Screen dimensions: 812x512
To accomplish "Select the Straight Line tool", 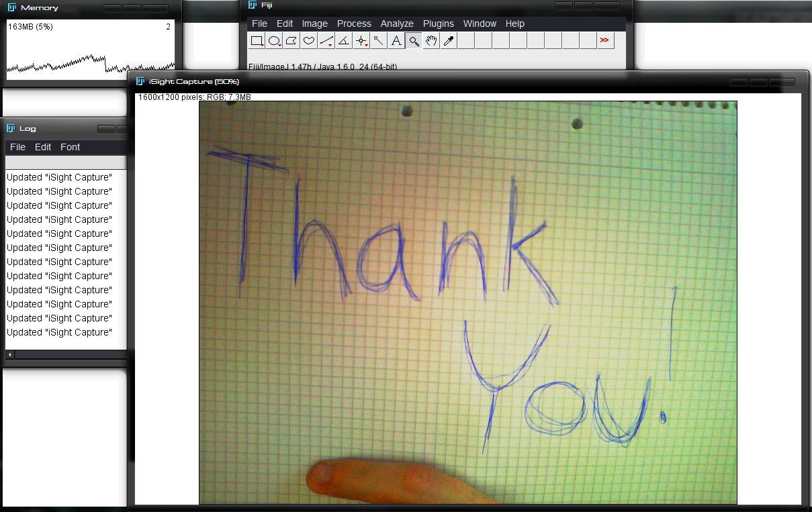I will tap(326, 41).
